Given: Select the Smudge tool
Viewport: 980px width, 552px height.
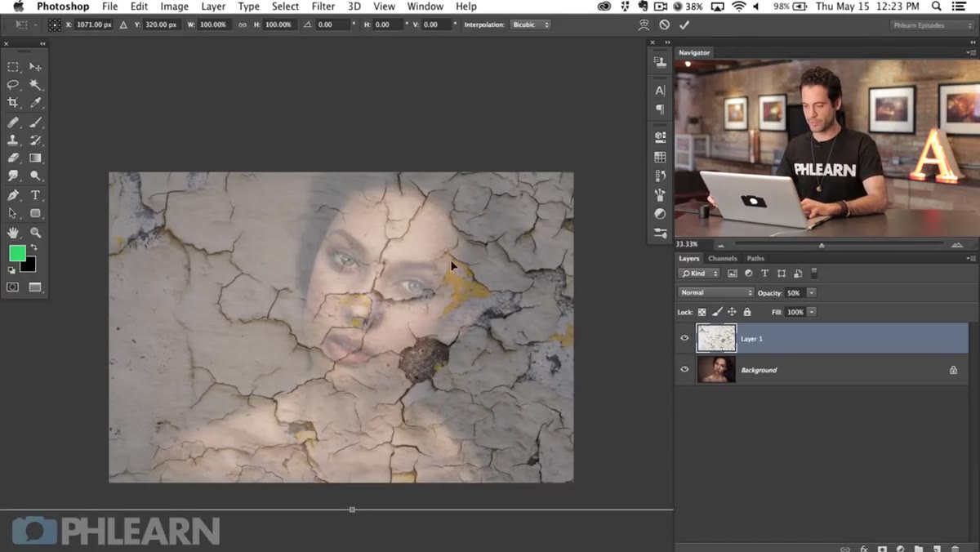Looking at the screenshot, I should pos(13,176).
